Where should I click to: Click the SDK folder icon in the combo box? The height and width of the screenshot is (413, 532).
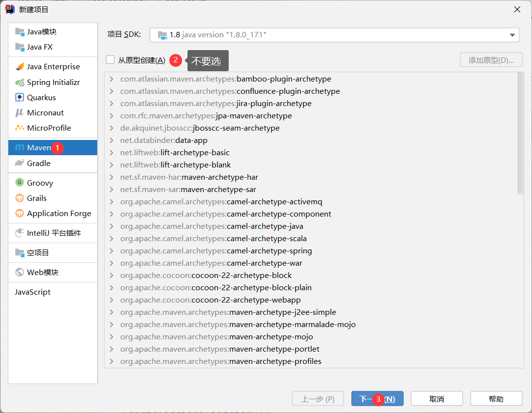tap(162, 35)
